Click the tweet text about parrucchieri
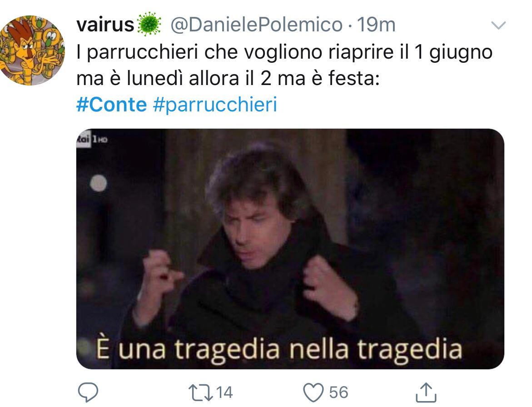Viewport: 532px width, 407px height. 284,65
